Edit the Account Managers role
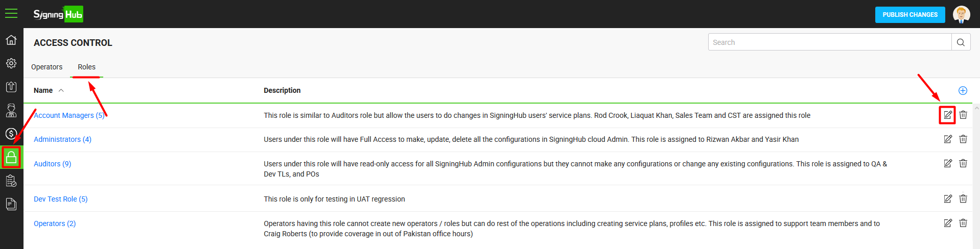The image size is (980, 249). [947, 115]
